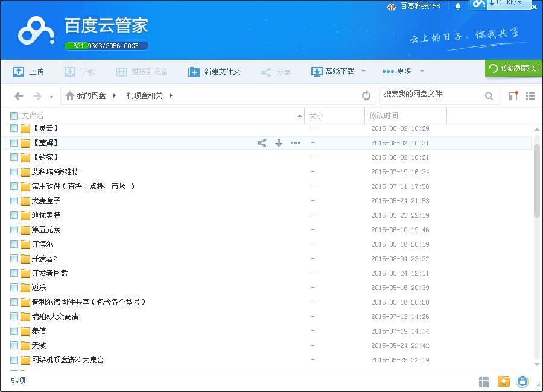Click the Upload (上传) toolbar icon
Image resolution: width=543 pixels, height=392 pixels.
click(18, 72)
